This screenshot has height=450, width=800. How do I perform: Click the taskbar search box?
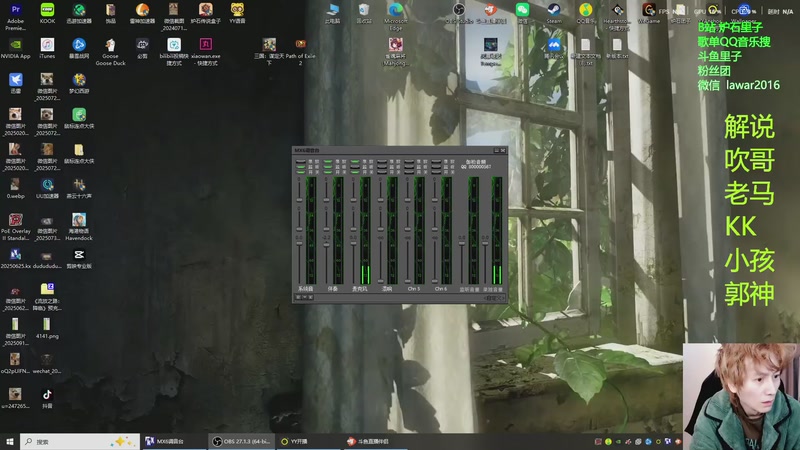[x=80, y=442]
